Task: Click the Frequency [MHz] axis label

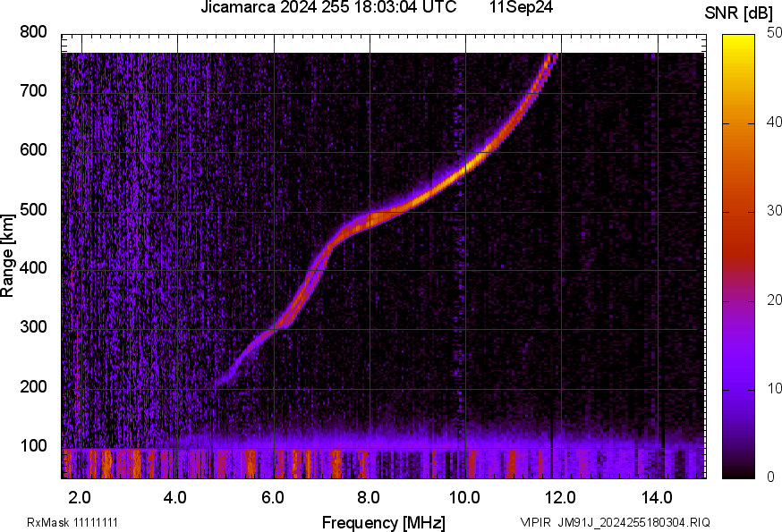Action: 383,521
